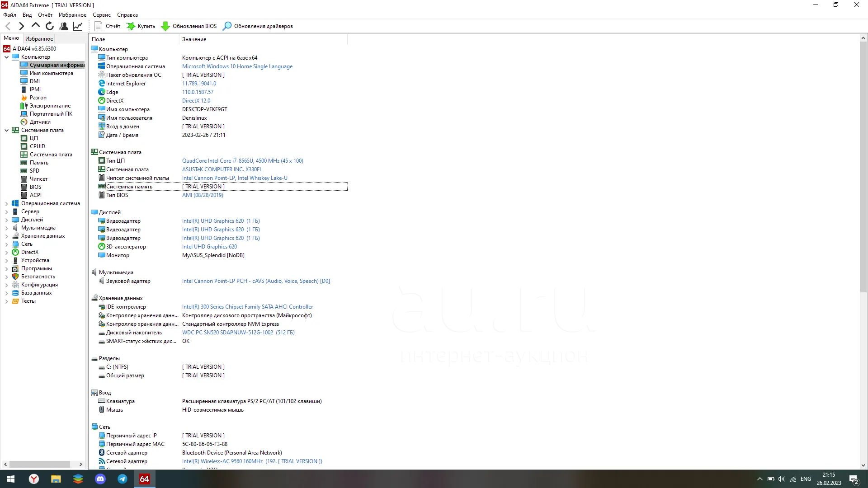Refresh the page with Refresh icon
Image resolution: width=868 pixels, height=488 pixels.
pyautogui.click(x=50, y=26)
